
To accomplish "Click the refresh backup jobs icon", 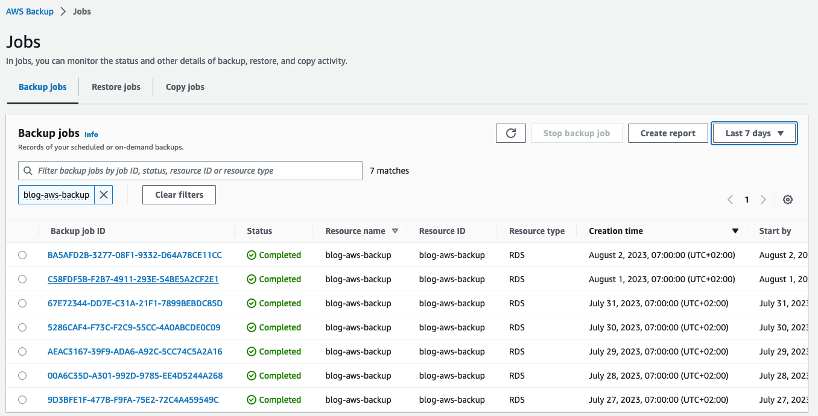I will tap(511, 133).
